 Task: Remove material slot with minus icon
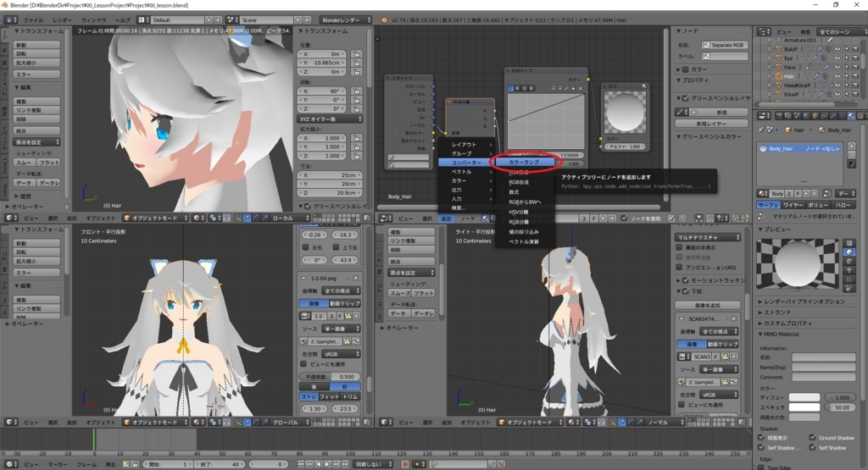point(851,155)
